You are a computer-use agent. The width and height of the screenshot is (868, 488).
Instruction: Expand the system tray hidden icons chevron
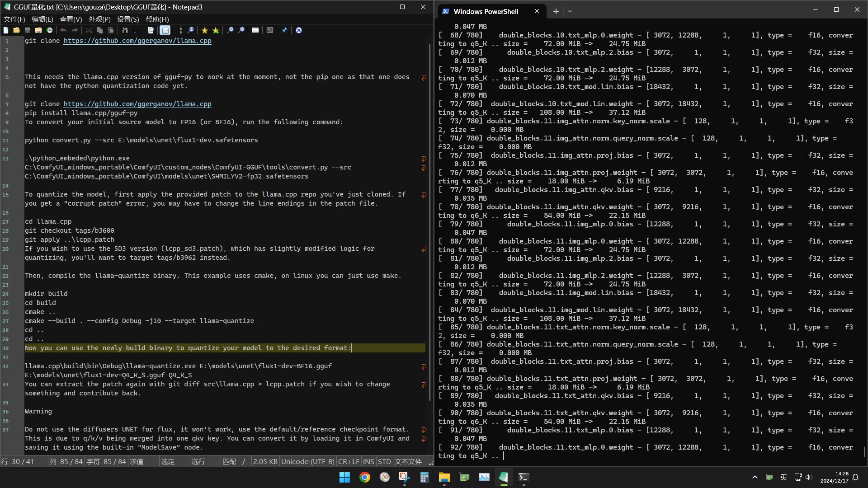tap(755, 477)
